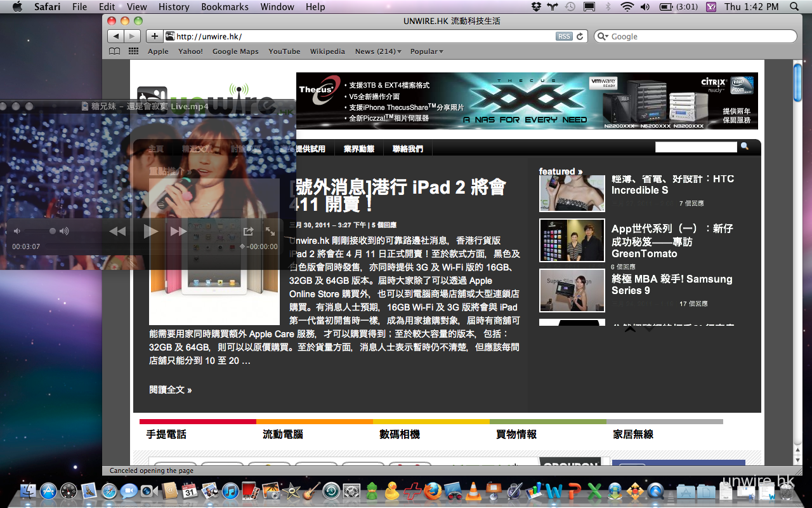The width and height of the screenshot is (812, 508).
Task: Click the Safari back navigation arrow
Action: (x=116, y=36)
